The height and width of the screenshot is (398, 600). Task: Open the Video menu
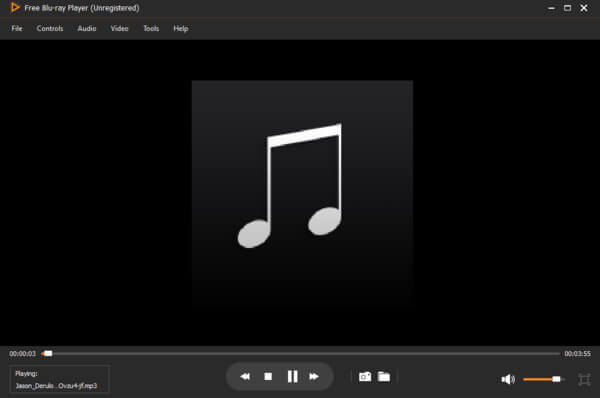(x=119, y=28)
